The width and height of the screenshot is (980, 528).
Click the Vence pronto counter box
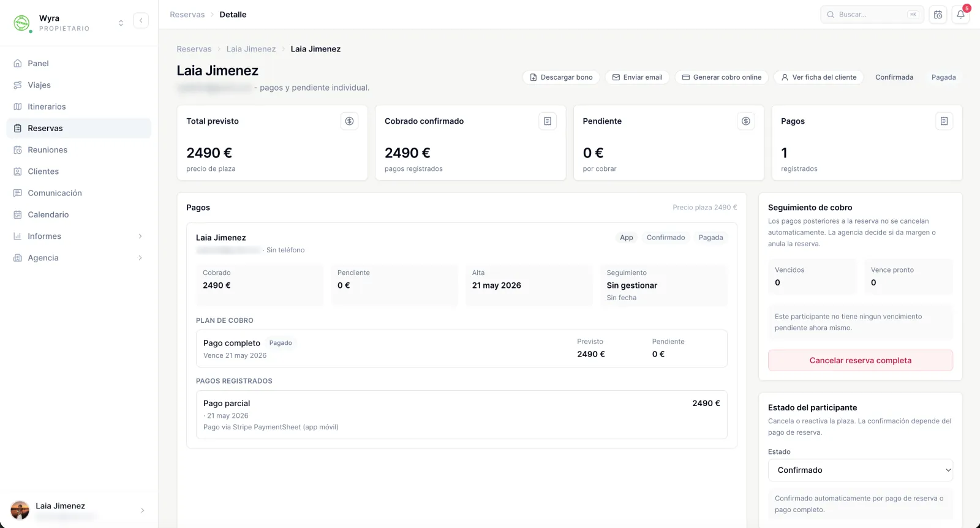pyautogui.click(x=908, y=277)
